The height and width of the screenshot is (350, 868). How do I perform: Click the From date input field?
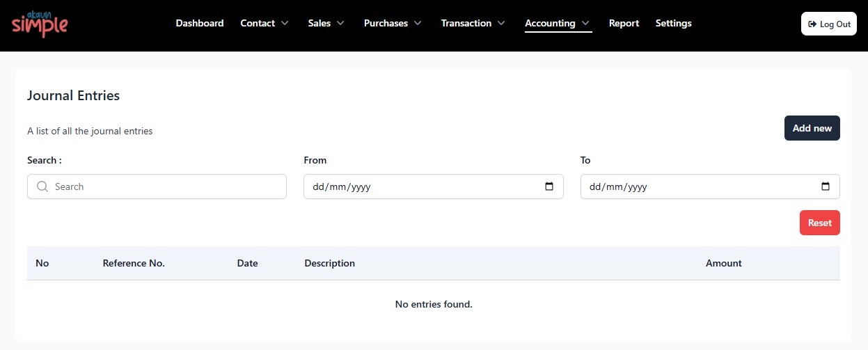click(434, 186)
